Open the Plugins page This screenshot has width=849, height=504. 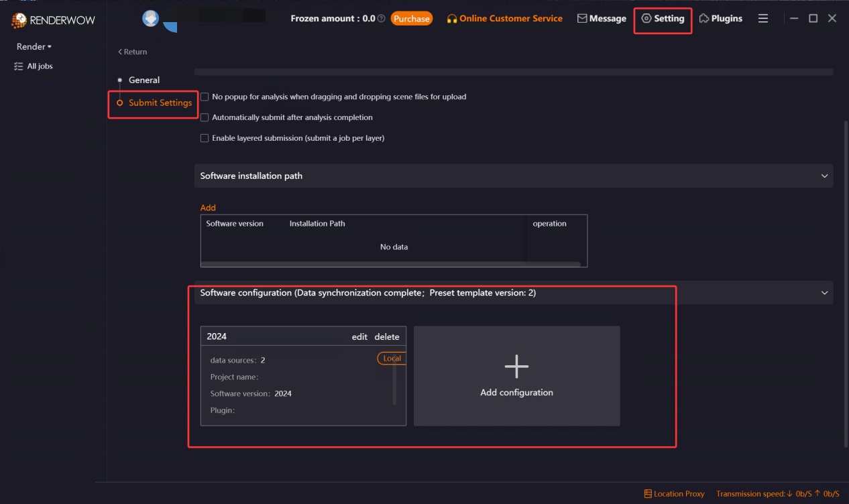coord(720,19)
